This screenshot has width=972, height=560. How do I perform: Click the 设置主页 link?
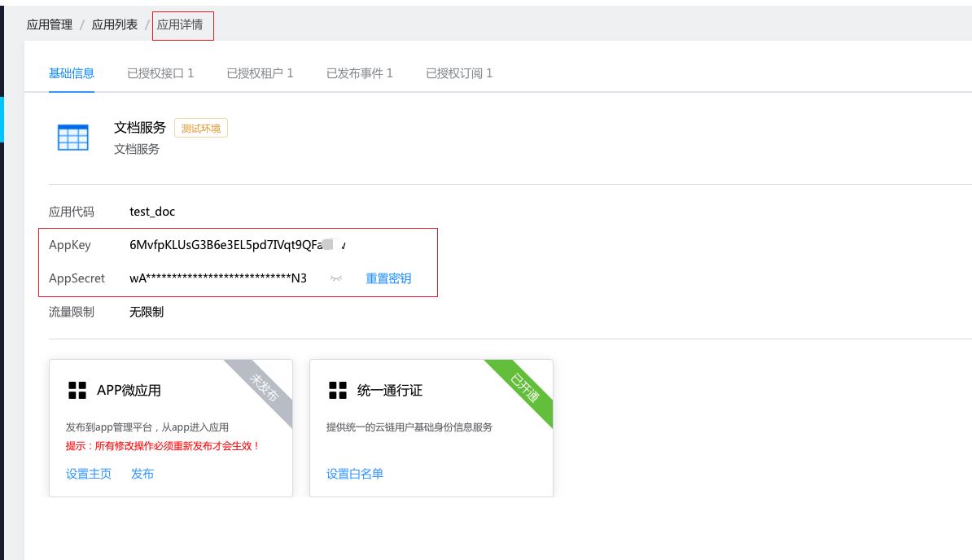pyautogui.click(x=89, y=474)
